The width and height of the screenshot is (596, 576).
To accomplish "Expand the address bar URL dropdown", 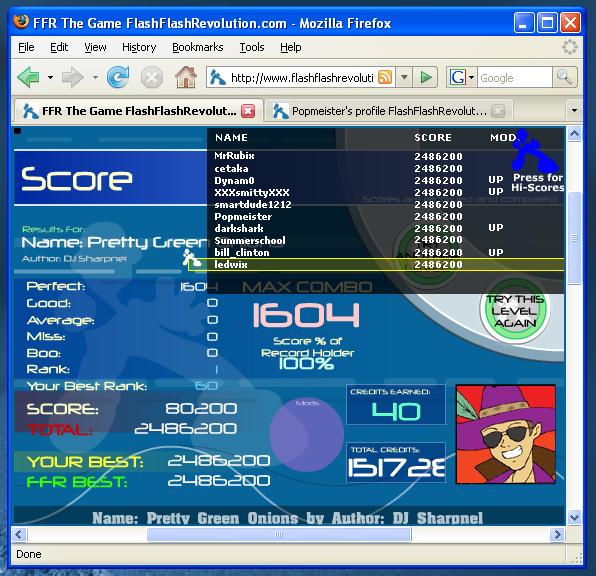I will (x=404, y=78).
